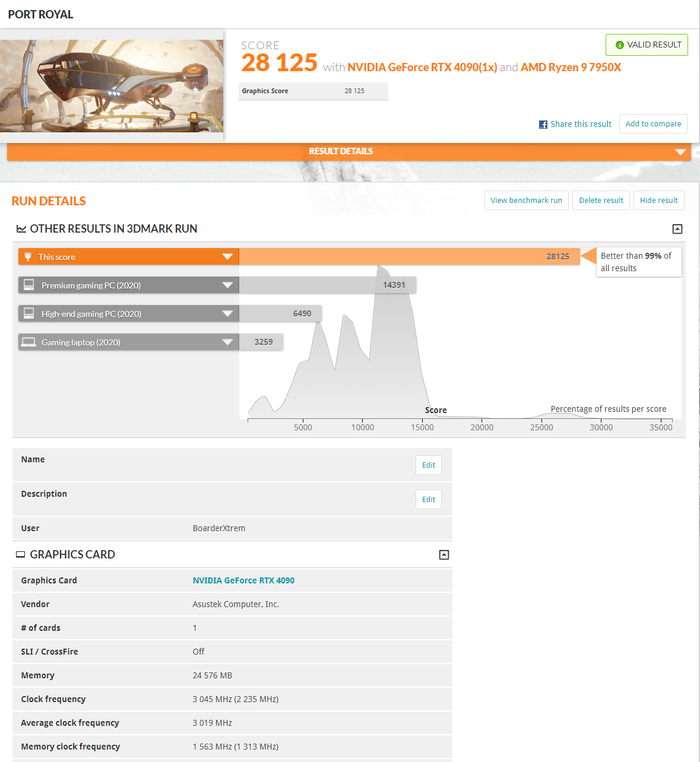Click the chart icon beside Other Results heading

21,229
